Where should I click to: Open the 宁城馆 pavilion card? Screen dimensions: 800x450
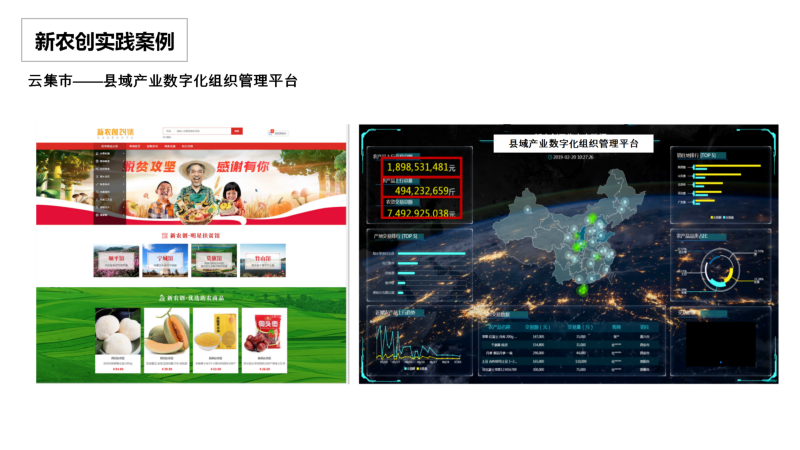[x=165, y=261]
